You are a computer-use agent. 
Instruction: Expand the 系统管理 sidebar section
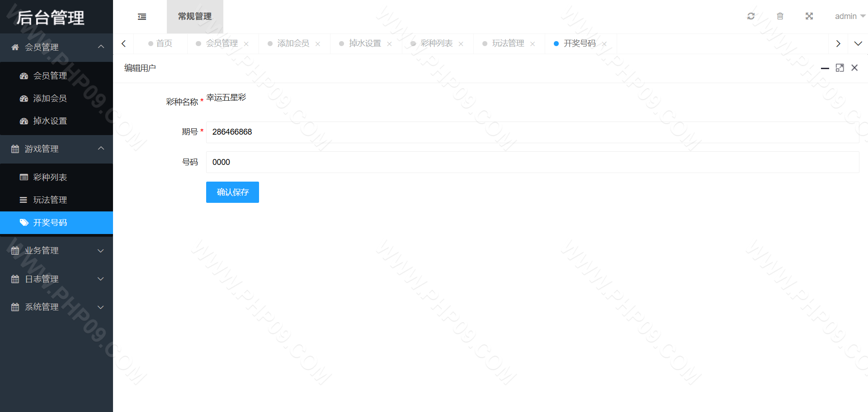coord(57,307)
